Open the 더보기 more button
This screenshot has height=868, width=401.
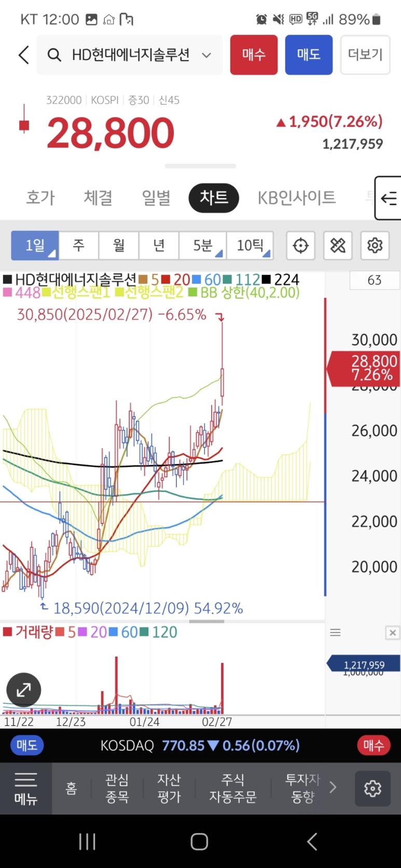click(x=365, y=55)
